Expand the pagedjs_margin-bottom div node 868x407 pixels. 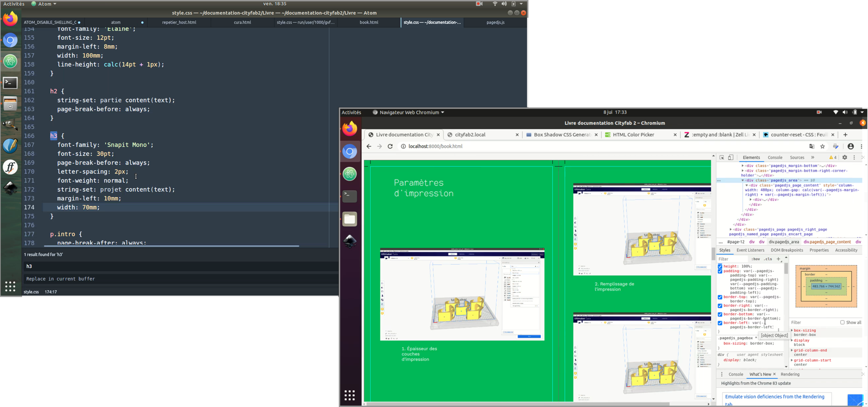743,166
